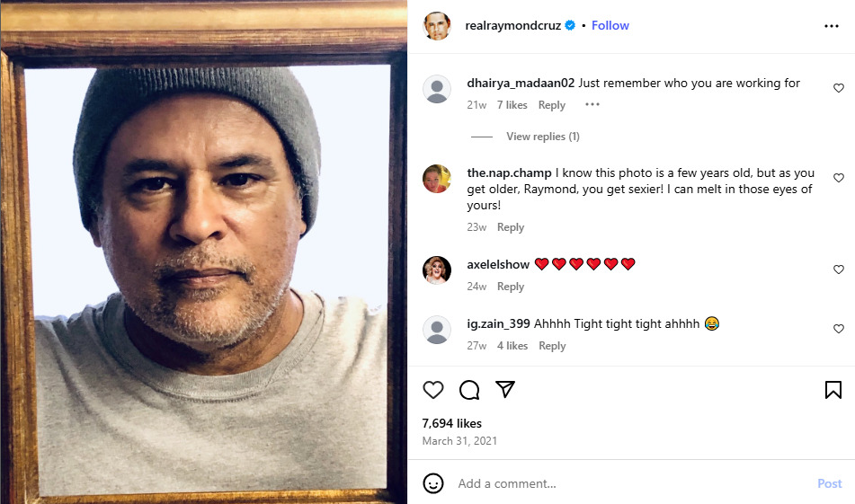The image size is (855, 504).
Task: Like dhairya_madaan02's comment
Action: click(839, 88)
